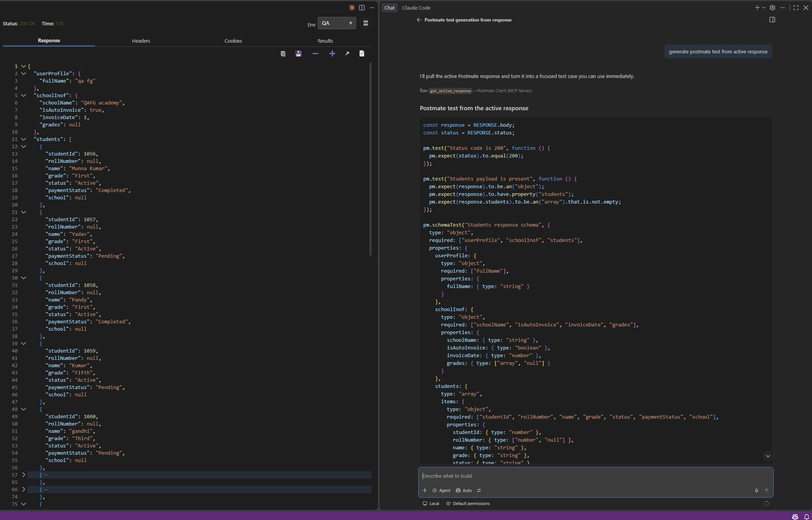
Task: Open Default permissions selector
Action: click(468, 503)
